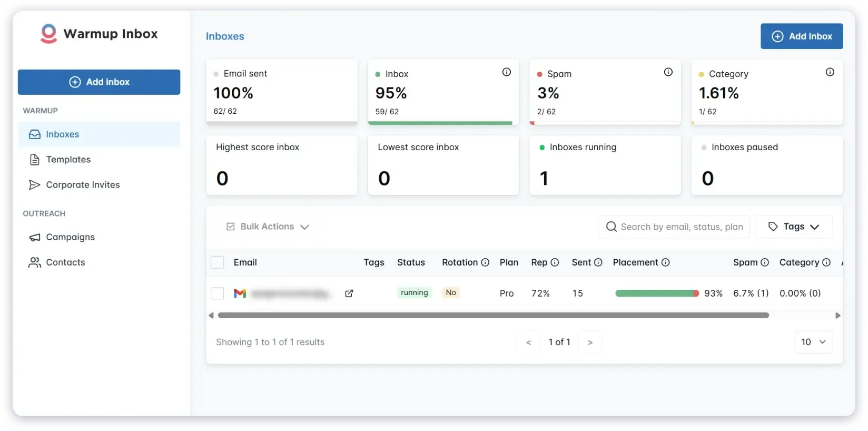The width and height of the screenshot is (868, 431).
Task: Click the table's scroll-left arrow
Action: click(x=211, y=316)
